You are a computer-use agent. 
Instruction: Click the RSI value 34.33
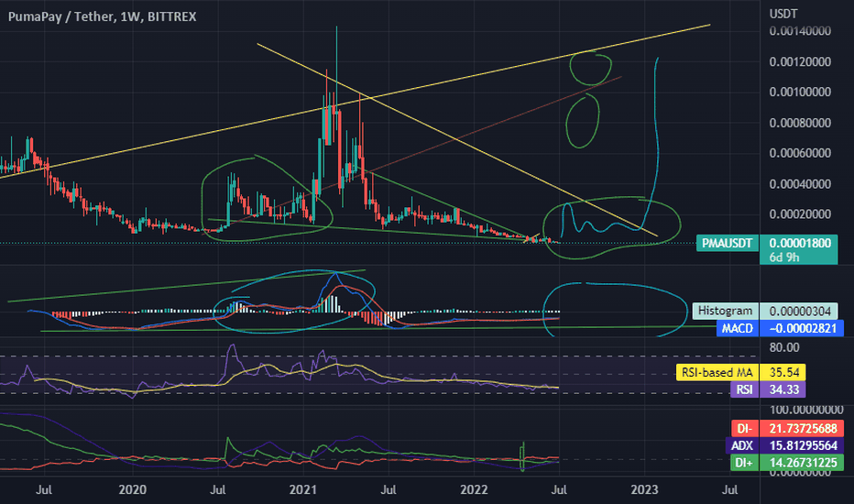pyautogui.click(x=783, y=389)
